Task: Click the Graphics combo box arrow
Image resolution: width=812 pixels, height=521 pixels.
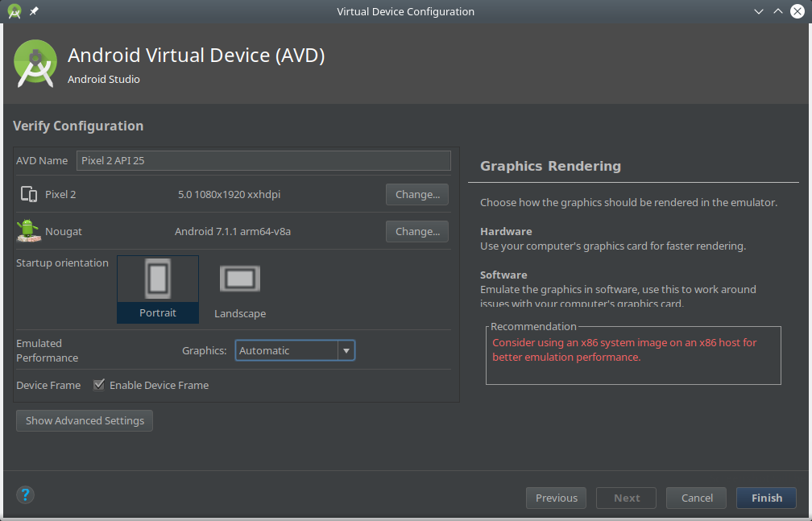Action: pos(346,350)
